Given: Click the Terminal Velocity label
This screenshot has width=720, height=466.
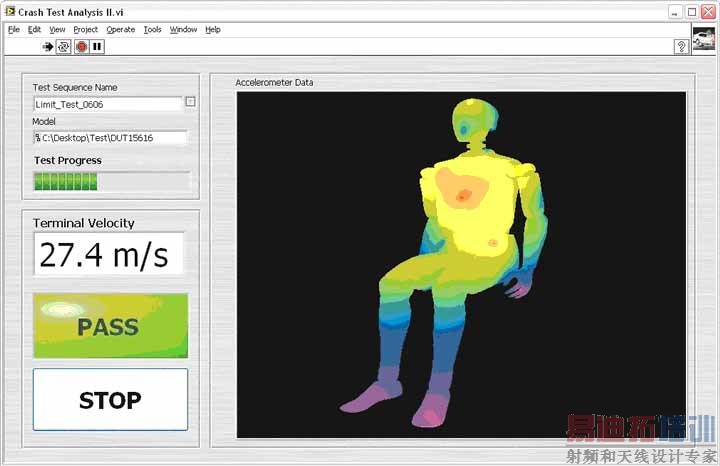Looking at the screenshot, I should [x=84, y=223].
